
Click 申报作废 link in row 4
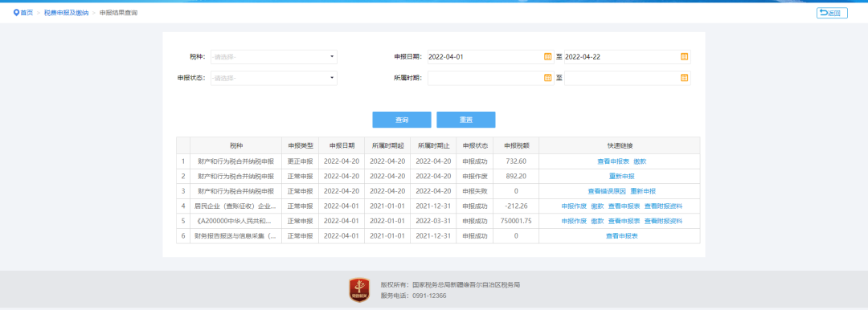[574, 206]
